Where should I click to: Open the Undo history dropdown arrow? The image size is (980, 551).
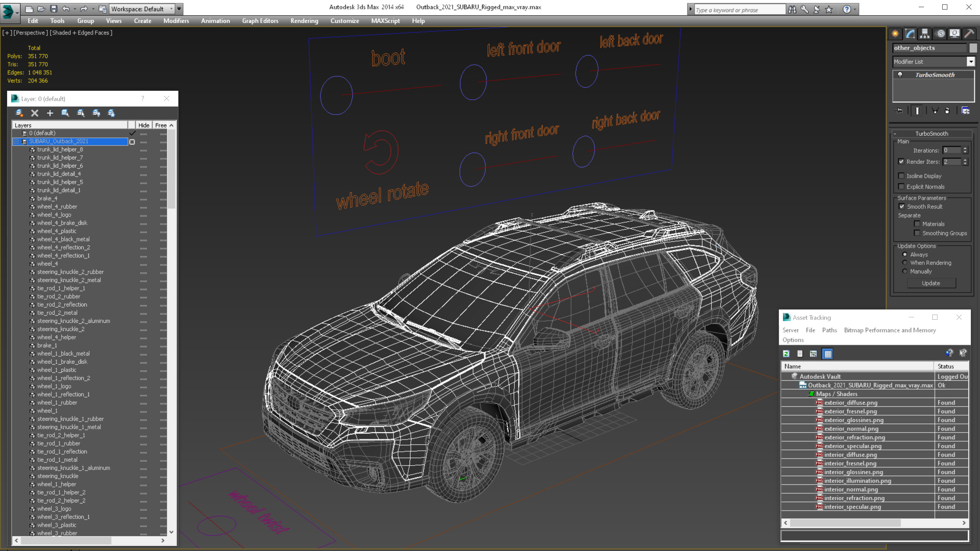click(x=74, y=9)
